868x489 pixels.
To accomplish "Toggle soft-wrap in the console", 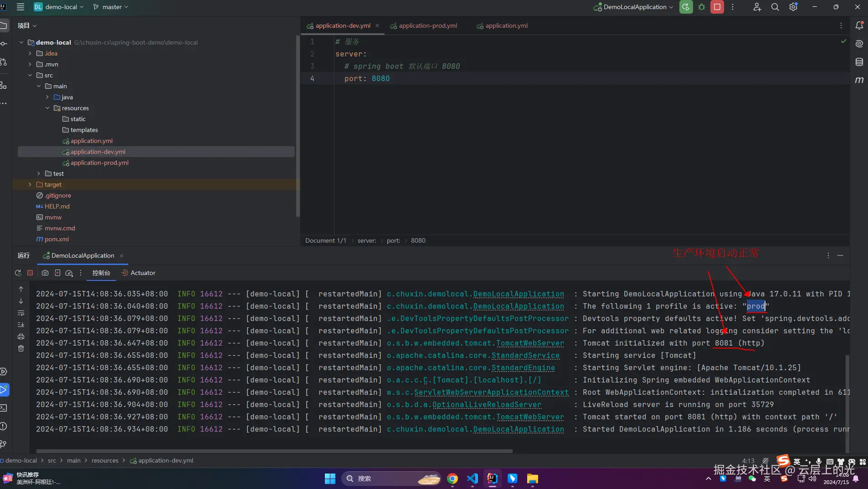I will [x=21, y=313].
